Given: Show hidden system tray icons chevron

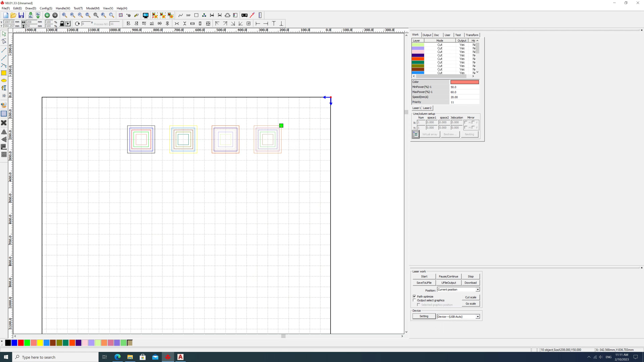Looking at the screenshot, I should point(589,357).
